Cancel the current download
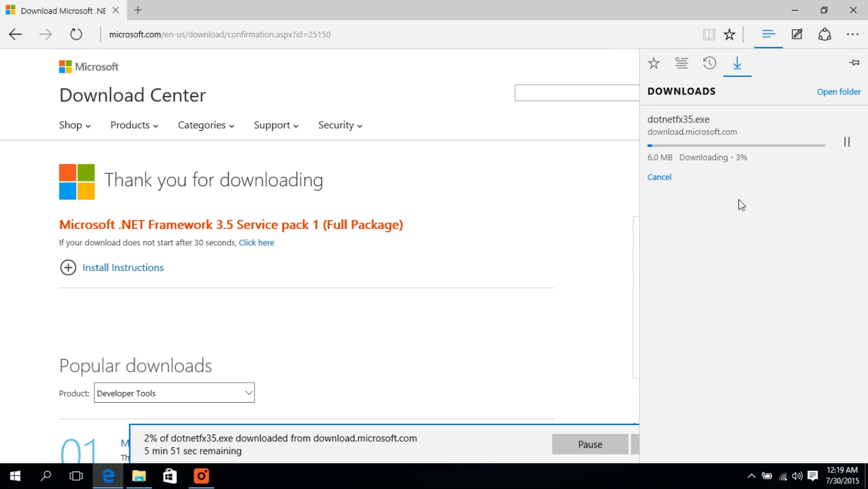868x489 pixels. (x=659, y=177)
